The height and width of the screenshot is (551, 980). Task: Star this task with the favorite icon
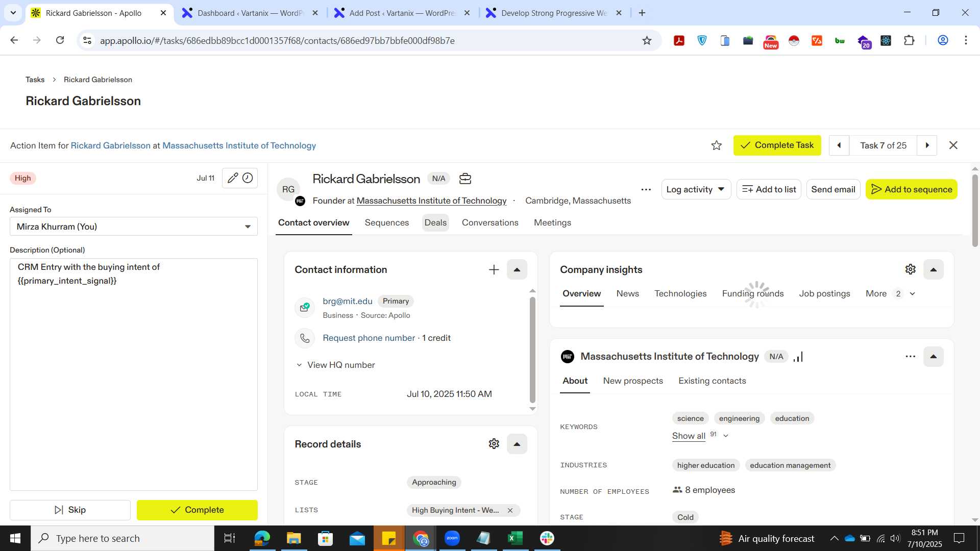point(717,145)
